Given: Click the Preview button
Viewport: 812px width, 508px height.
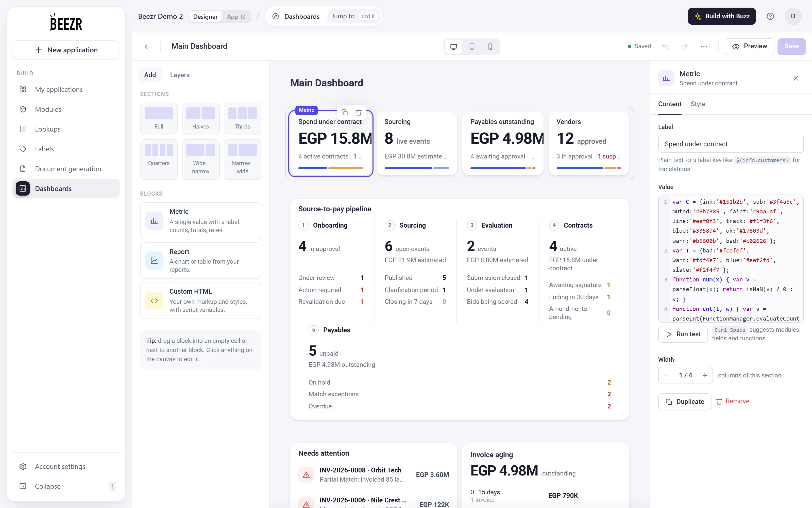Looking at the screenshot, I should 749,46.
